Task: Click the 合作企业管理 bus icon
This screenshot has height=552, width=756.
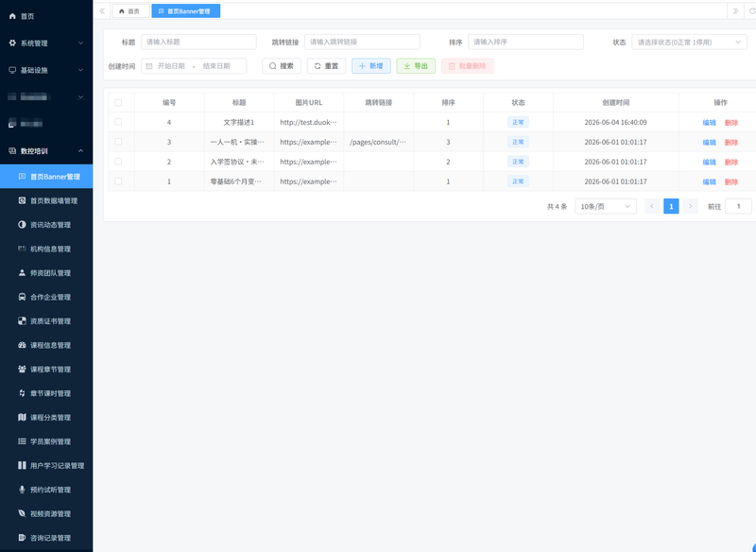Action: pos(22,297)
